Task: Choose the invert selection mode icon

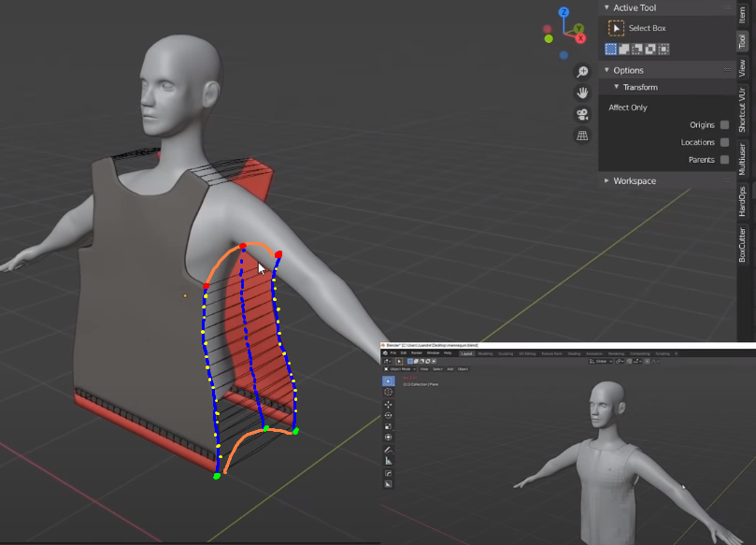Action: (x=650, y=49)
